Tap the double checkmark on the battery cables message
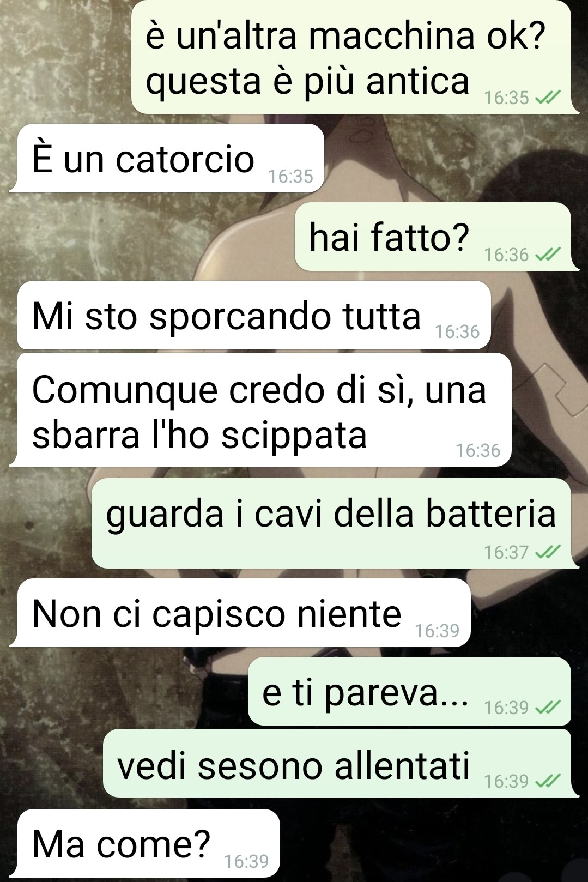 pos(548,552)
